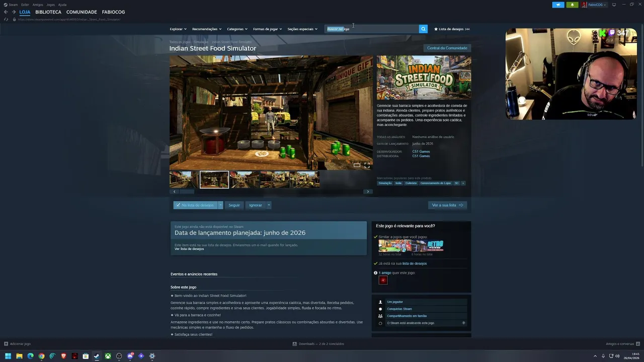Click the theater mode icon on screenshot
Viewport: 644px width, 362px height.
(x=357, y=165)
